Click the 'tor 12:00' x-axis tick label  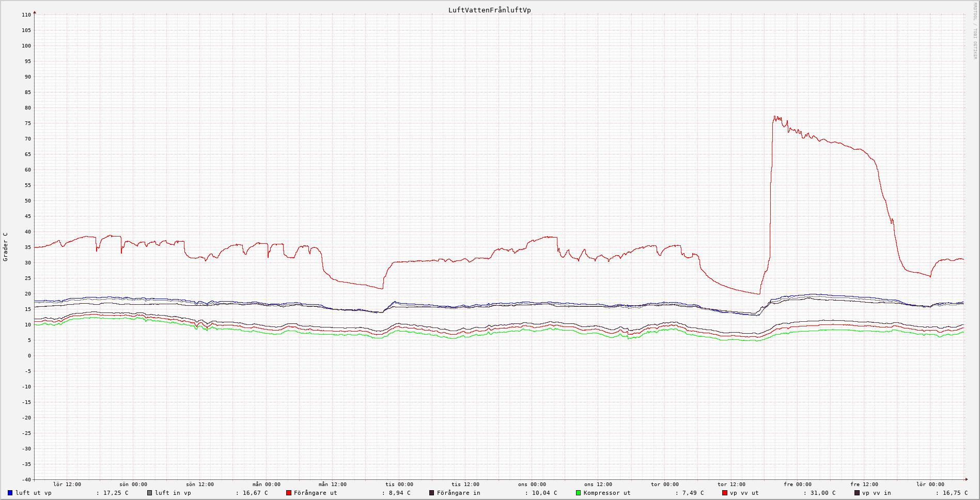[x=731, y=485]
